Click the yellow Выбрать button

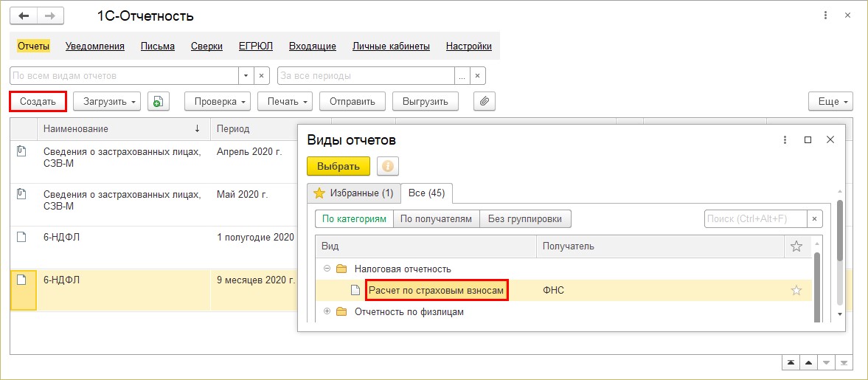(x=338, y=166)
